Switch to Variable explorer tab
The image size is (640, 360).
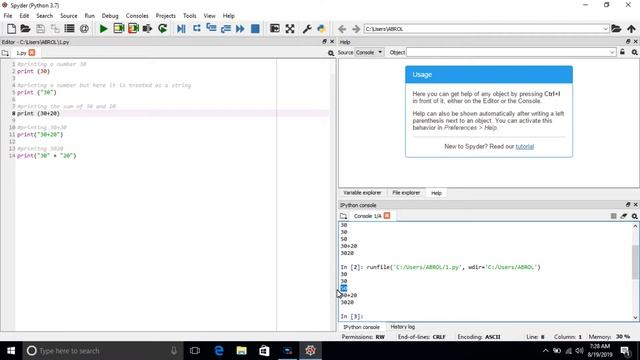[362, 193]
